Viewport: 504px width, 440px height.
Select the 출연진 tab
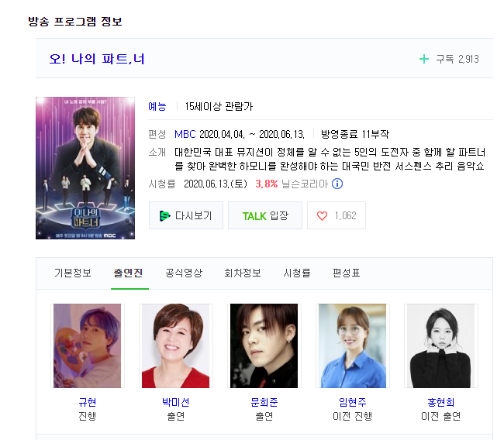pyautogui.click(x=128, y=273)
